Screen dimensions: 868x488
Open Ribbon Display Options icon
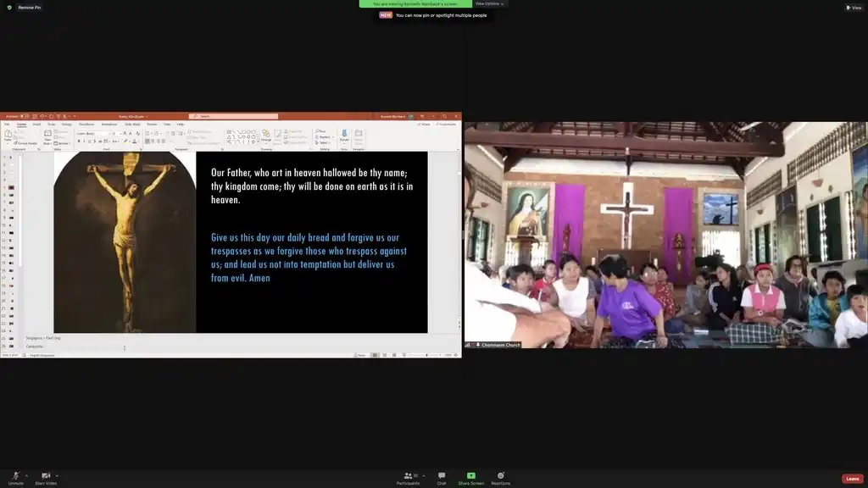click(422, 117)
